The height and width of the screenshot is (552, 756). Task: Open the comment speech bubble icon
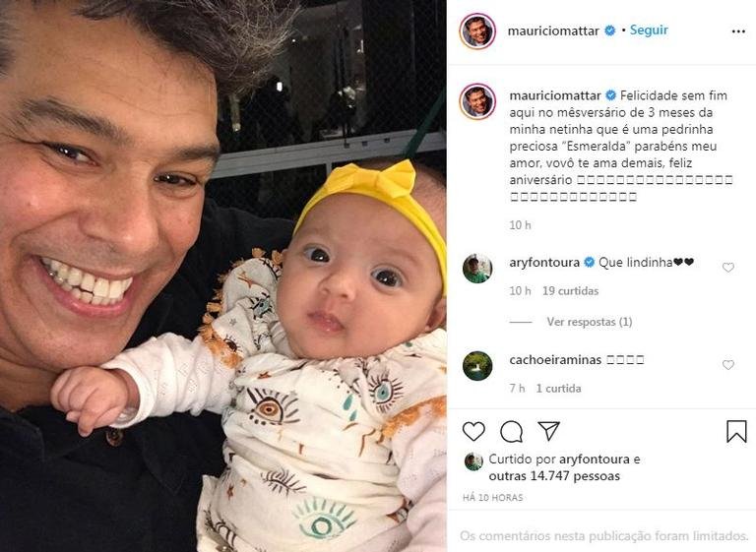point(511,432)
